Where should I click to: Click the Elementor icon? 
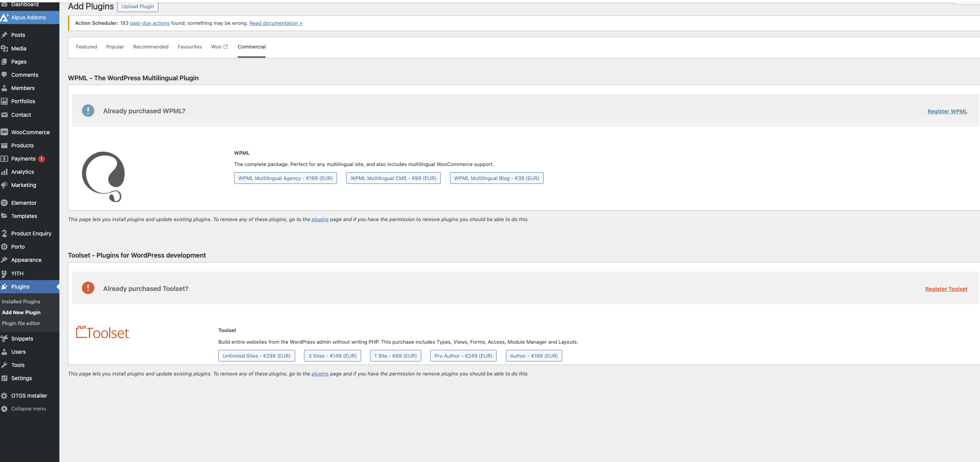point(5,203)
